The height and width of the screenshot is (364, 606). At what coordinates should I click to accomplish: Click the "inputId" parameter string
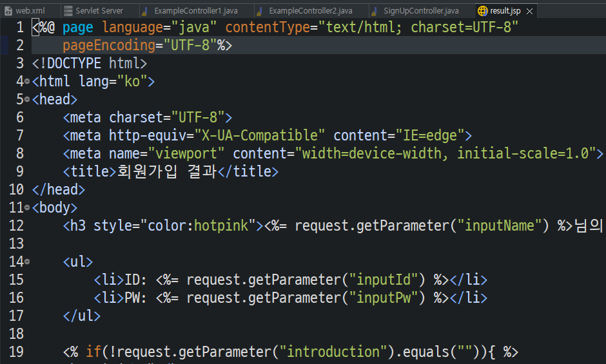click(x=384, y=280)
